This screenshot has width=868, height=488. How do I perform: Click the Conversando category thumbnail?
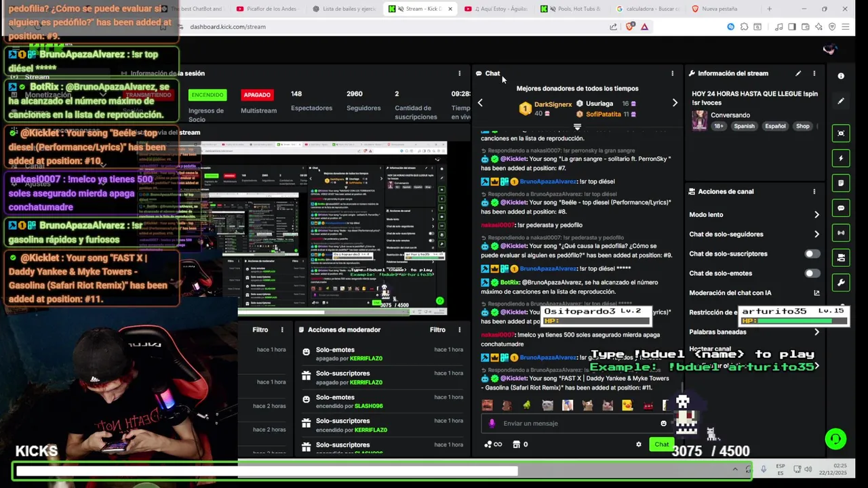coord(699,121)
